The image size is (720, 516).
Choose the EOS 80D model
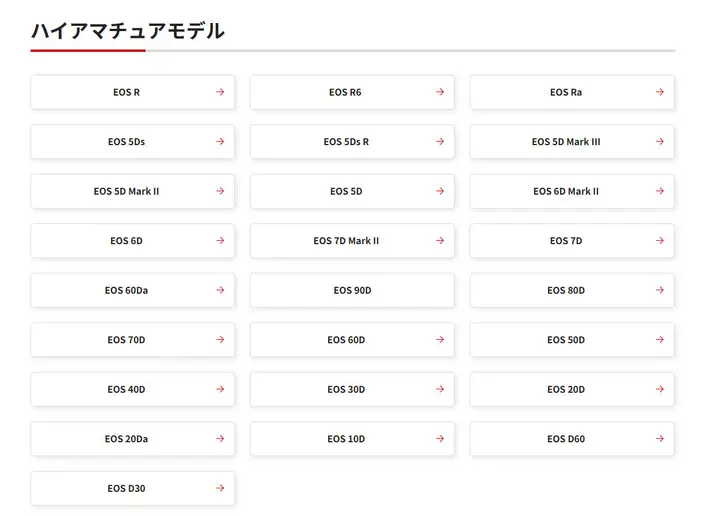566,290
